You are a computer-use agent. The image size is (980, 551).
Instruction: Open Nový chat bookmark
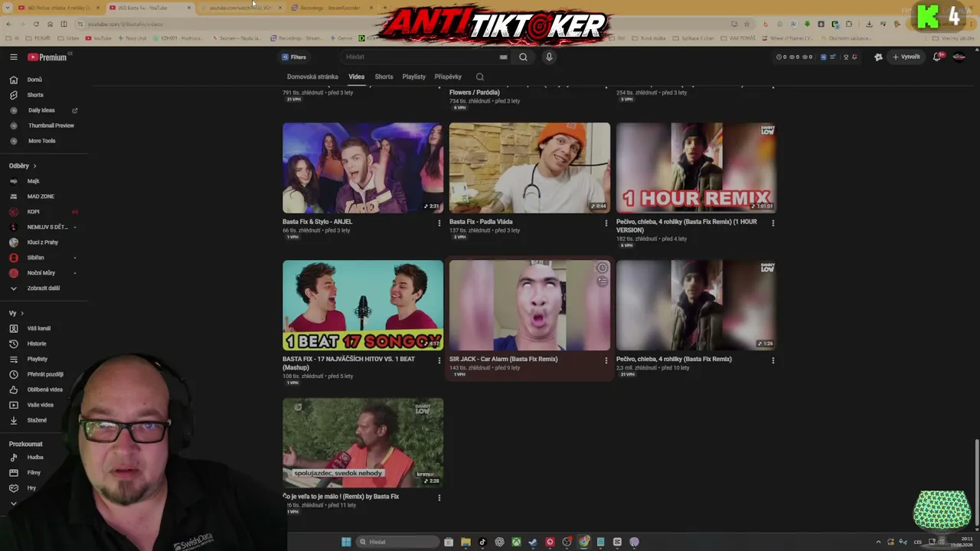pos(134,38)
